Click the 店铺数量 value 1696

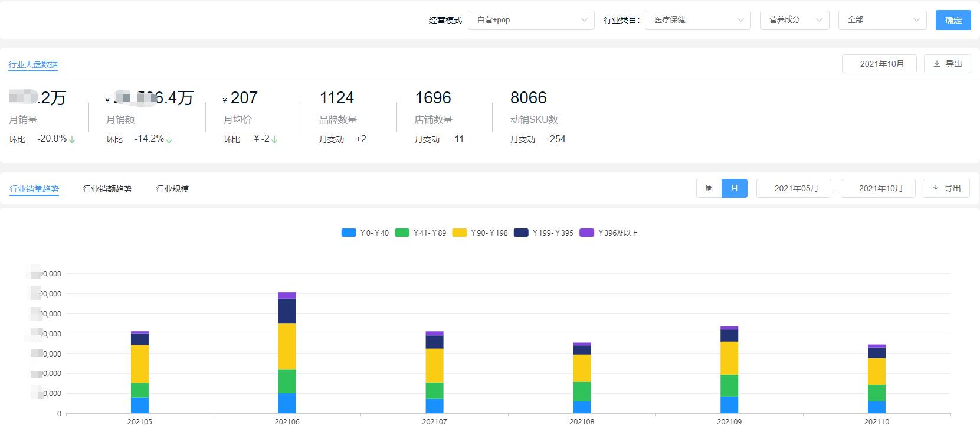coord(433,98)
